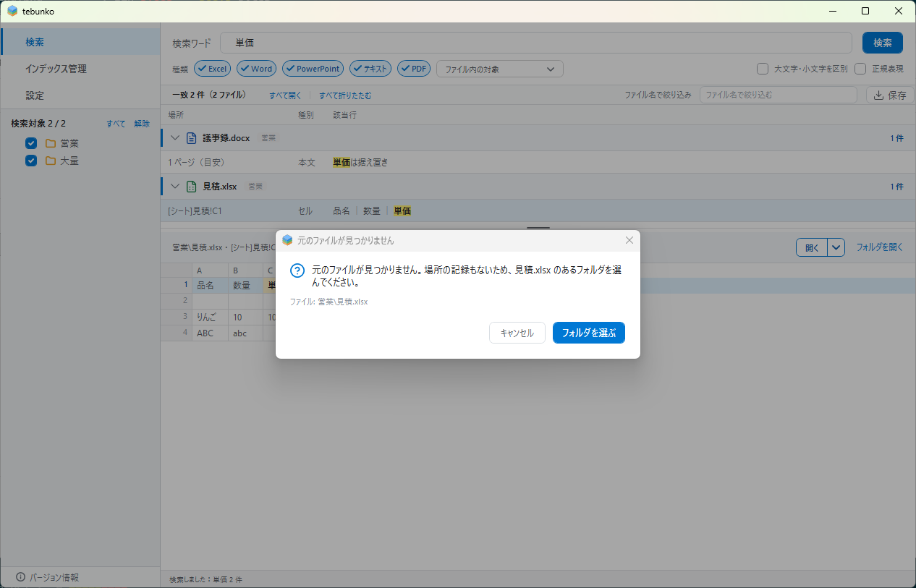Click フォルダを選ぶ in the dialog

588,333
